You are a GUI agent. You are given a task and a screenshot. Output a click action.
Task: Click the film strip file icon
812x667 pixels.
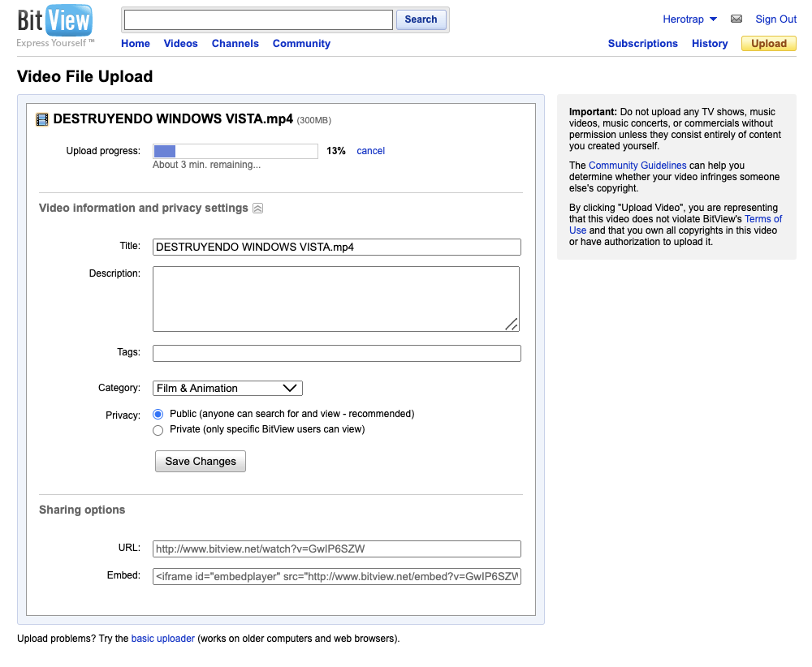42,120
